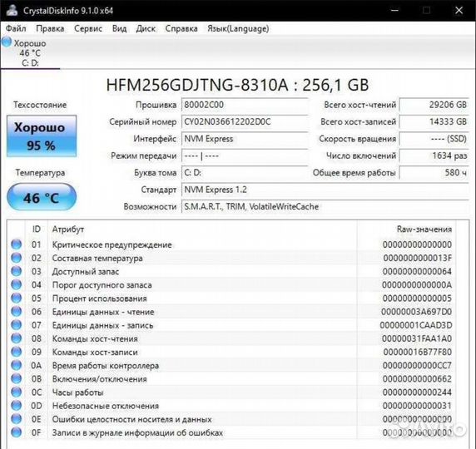
Task: Minimize the CrystalDiskInfo window
Action: click(394, 10)
